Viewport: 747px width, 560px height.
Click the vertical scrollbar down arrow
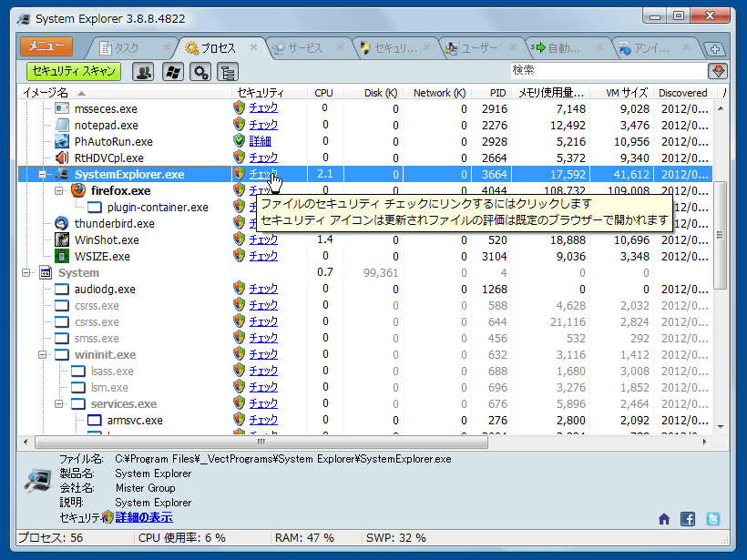point(721,427)
